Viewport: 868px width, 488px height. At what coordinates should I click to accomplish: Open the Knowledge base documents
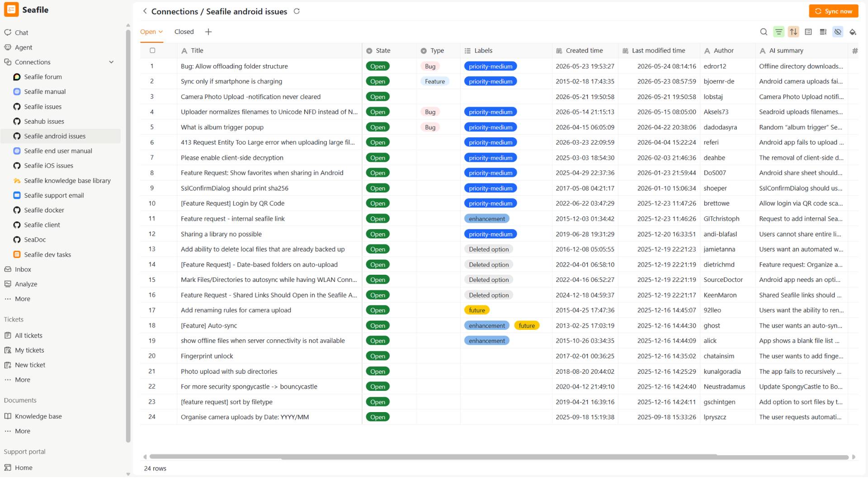[x=38, y=417]
